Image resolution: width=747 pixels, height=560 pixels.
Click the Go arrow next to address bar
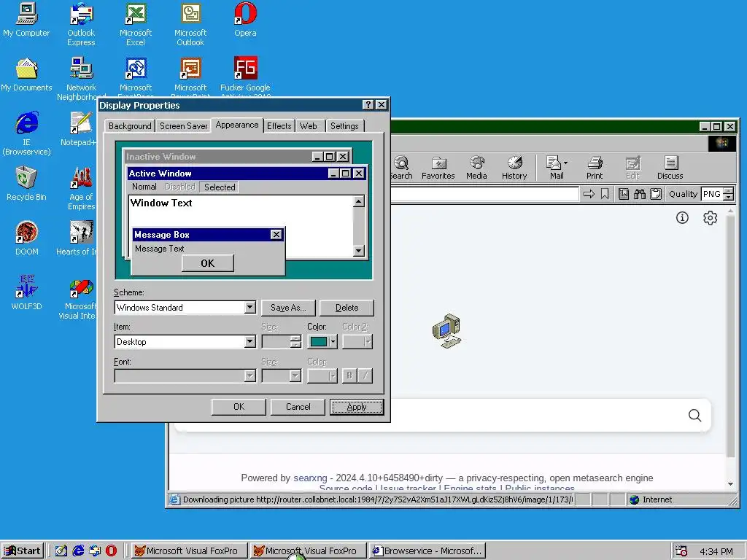point(589,194)
